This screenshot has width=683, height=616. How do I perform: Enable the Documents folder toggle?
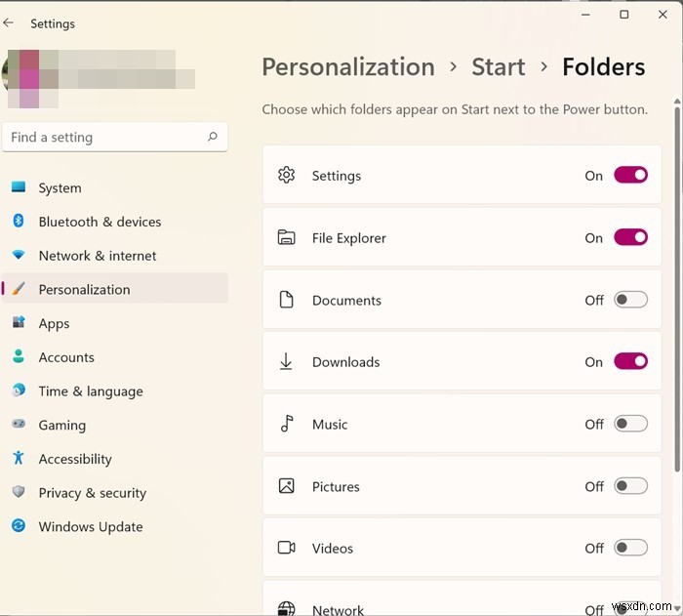[x=630, y=300]
